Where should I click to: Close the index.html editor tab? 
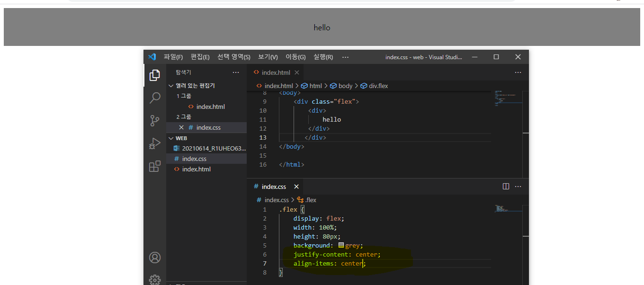pyautogui.click(x=297, y=72)
